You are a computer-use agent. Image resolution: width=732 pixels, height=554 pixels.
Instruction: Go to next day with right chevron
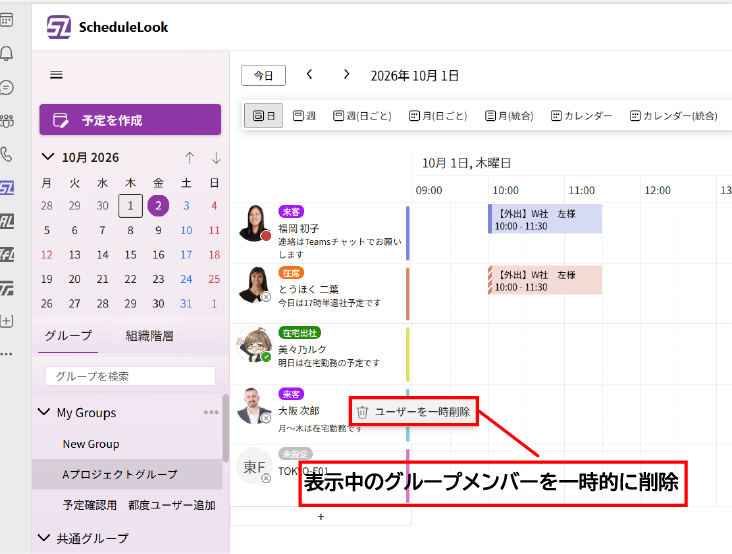click(x=346, y=74)
